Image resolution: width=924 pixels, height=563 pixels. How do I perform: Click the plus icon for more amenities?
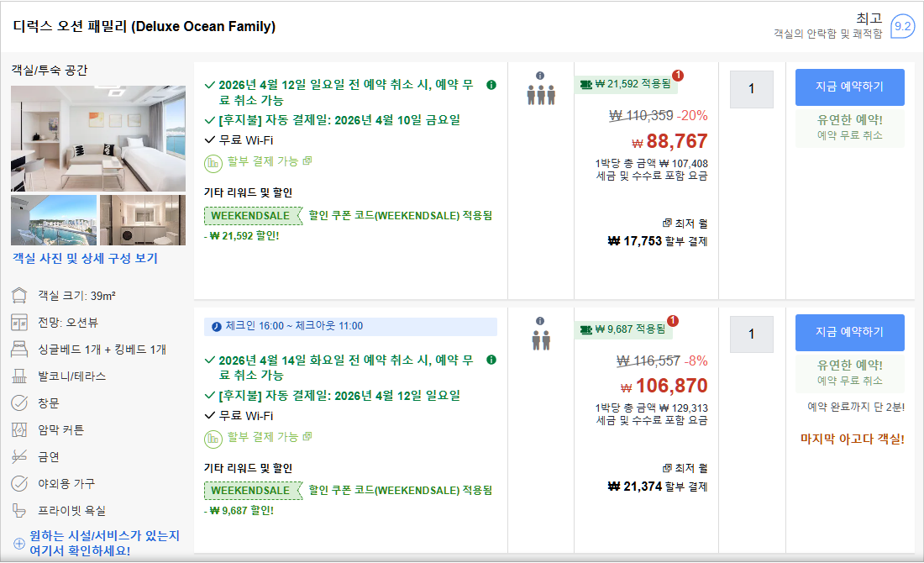click(x=19, y=543)
